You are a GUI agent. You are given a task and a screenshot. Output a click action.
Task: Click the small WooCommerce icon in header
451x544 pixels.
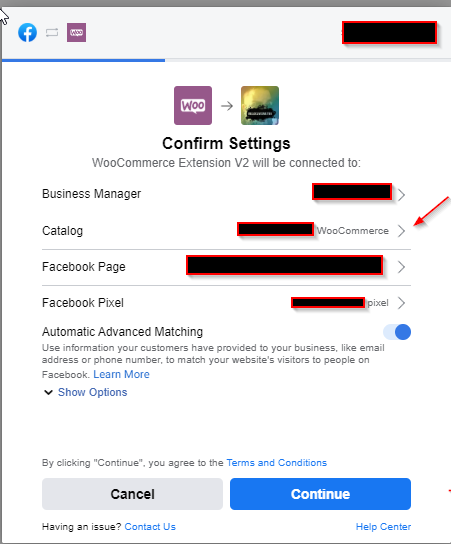[x=76, y=33]
